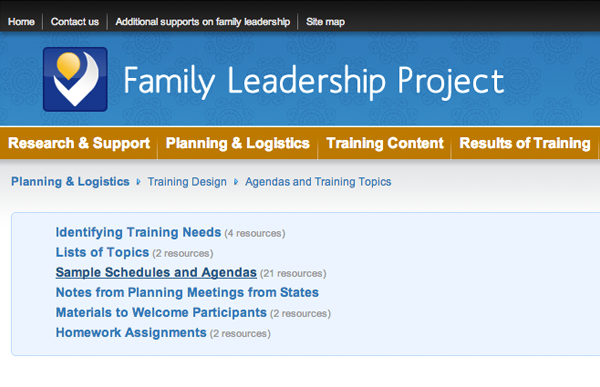Open the Lists of Topics link
This screenshot has width=600, height=387.
pyautogui.click(x=102, y=252)
